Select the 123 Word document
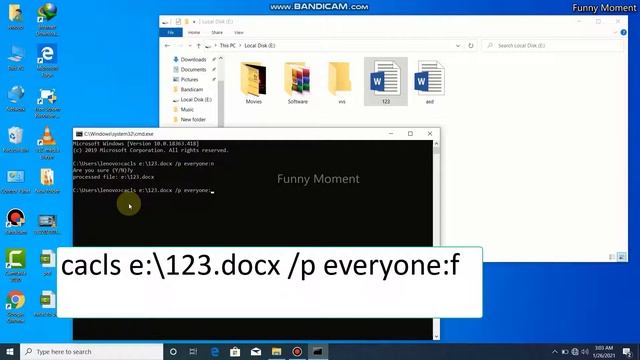Image resolution: width=640 pixels, height=360 pixels. 386,82
